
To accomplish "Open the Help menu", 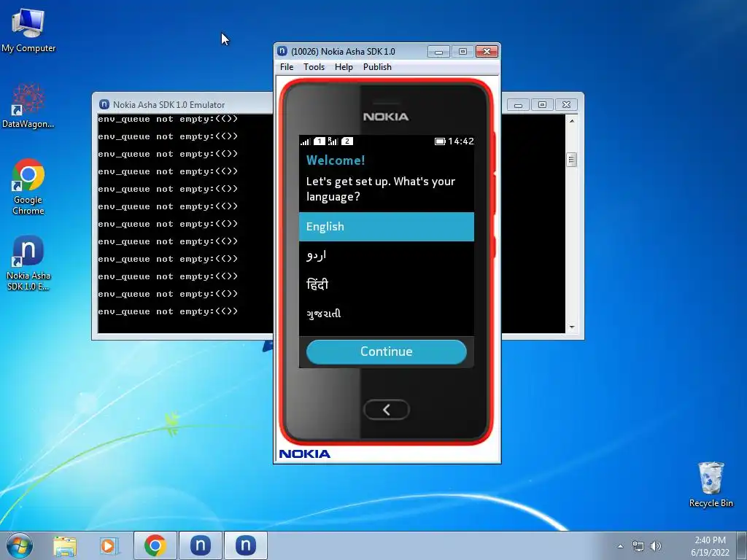I will [x=344, y=67].
